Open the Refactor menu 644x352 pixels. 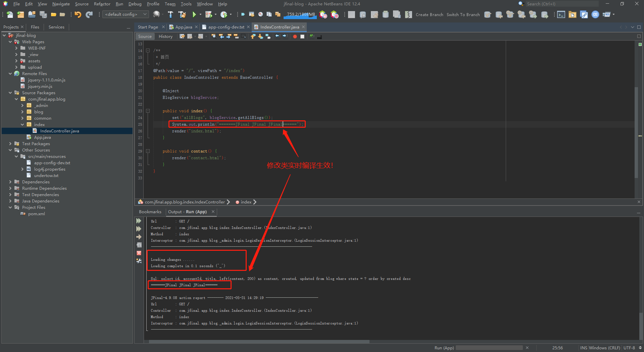click(x=102, y=4)
